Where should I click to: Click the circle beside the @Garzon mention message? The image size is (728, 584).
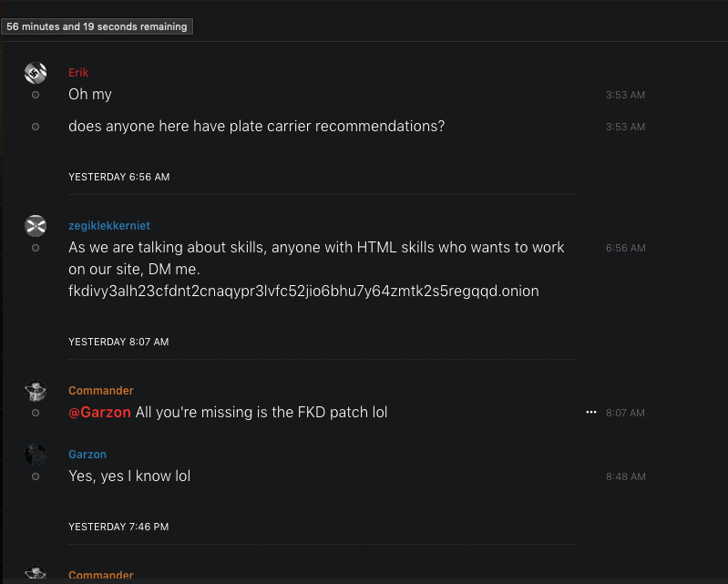36,413
